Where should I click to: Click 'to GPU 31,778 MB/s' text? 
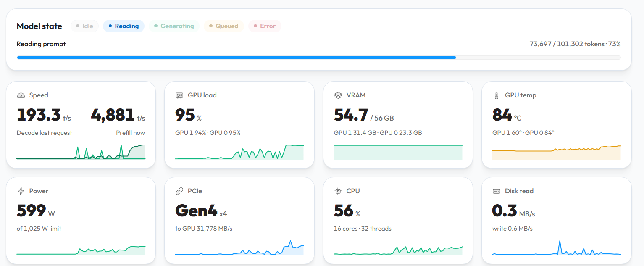[x=204, y=229]
